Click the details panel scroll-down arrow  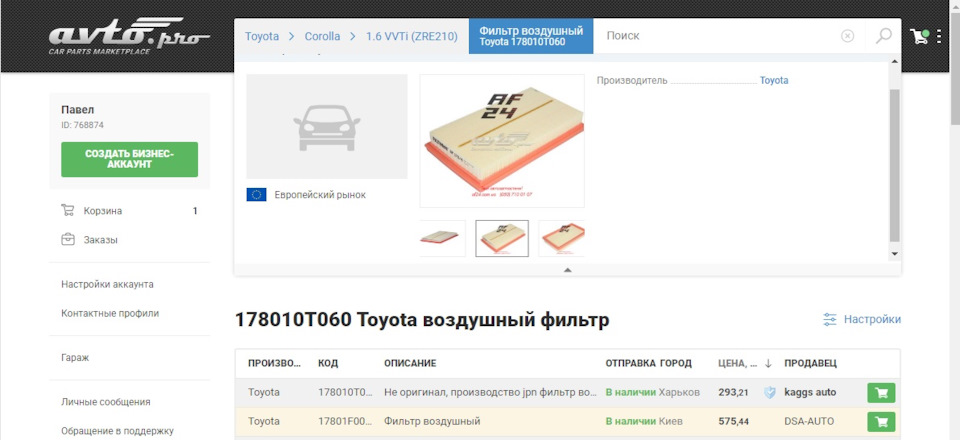click(894, 253)
